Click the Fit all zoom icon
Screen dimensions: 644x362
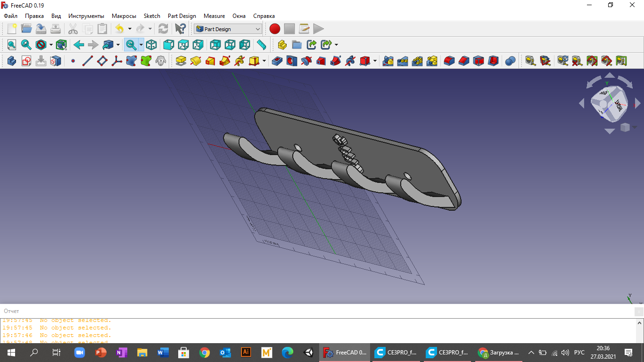coord(11,45)
